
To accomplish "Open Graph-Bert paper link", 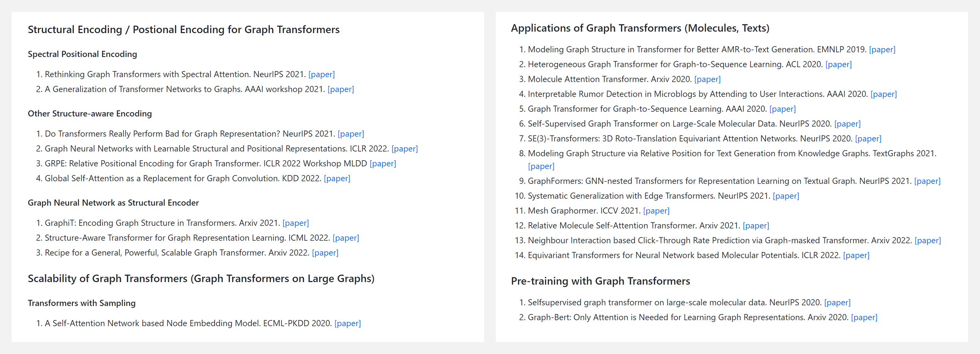I will pos(864,317).
